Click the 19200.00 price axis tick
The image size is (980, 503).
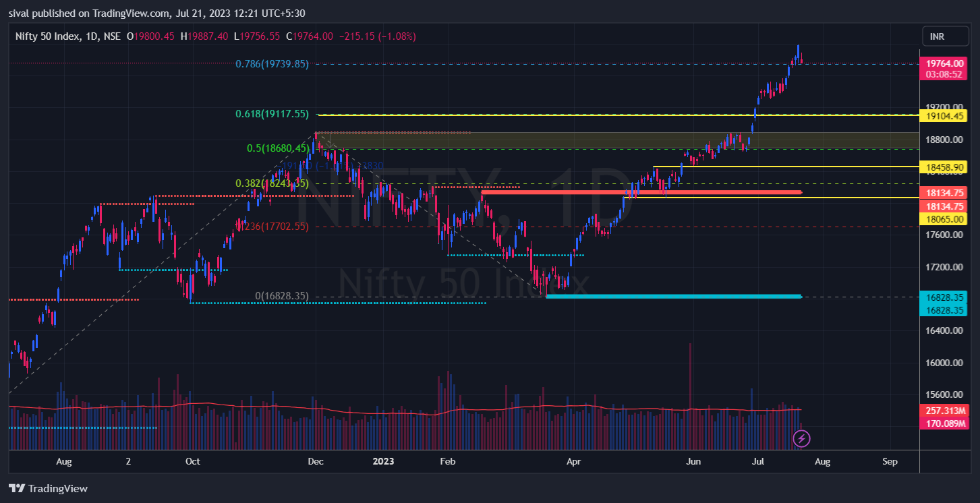click(x=944, y=107)
